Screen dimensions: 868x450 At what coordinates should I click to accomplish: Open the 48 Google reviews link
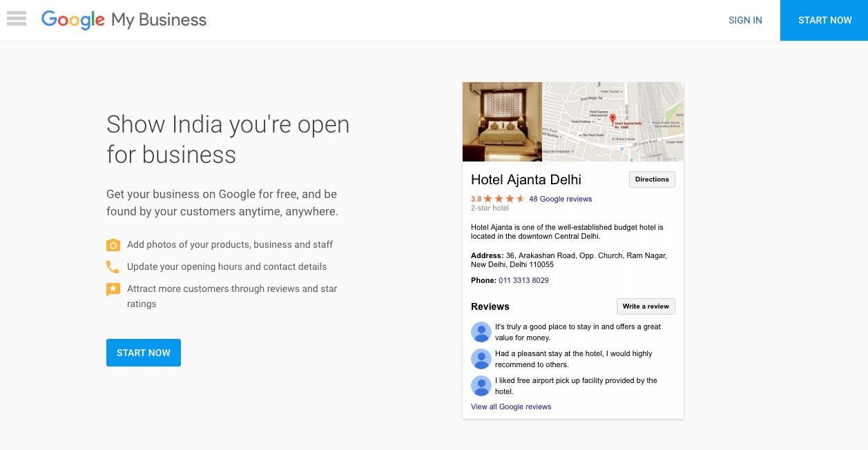(x=560, y=199)
